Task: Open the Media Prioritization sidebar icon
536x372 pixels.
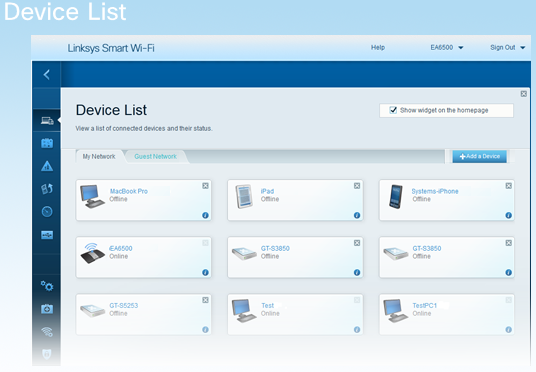Action: [47, 189]
